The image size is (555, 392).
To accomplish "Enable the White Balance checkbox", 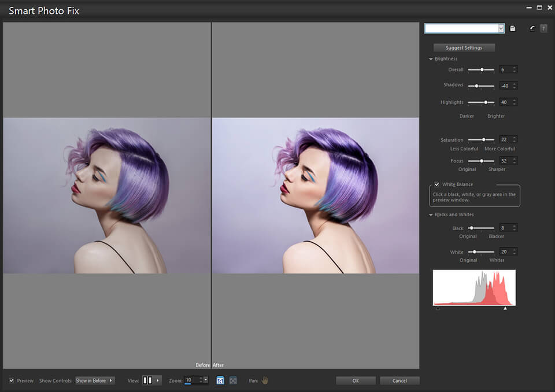I will [437, 184].
